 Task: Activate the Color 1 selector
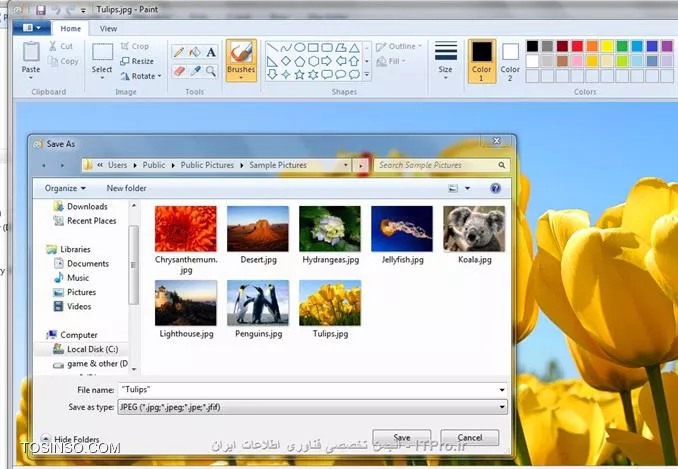481,58
